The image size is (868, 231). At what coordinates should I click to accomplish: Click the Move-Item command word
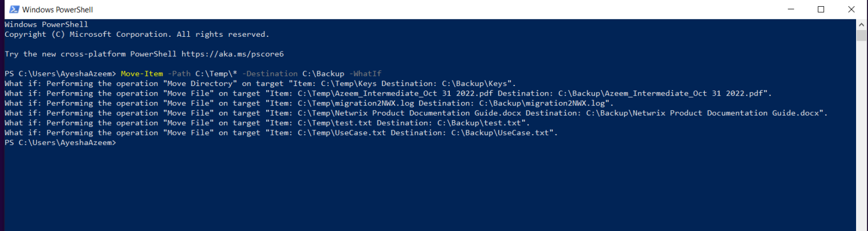pos(141,74)
